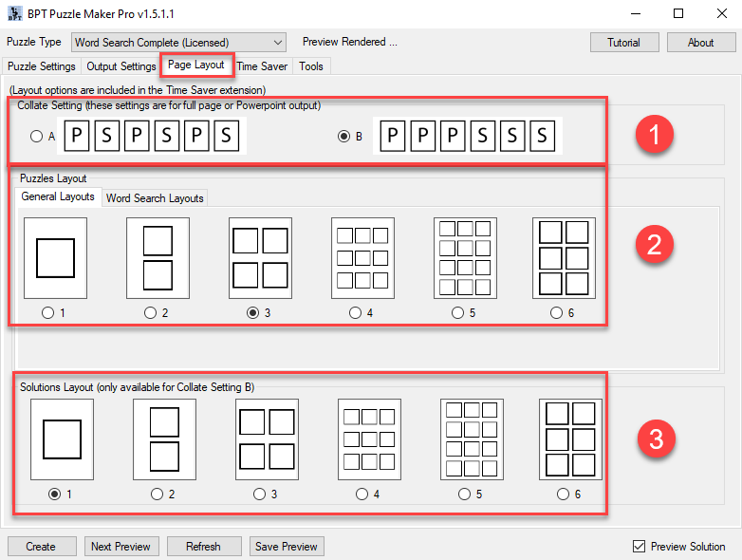Open the Puzzle Type dropdown
This screenshot has width=742, height=560.
click(x=177, y=42)
